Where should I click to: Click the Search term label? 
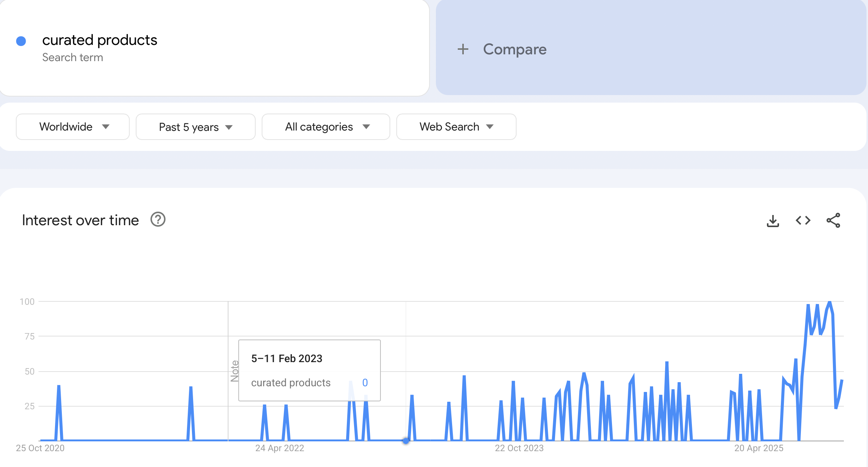[73, 57]
